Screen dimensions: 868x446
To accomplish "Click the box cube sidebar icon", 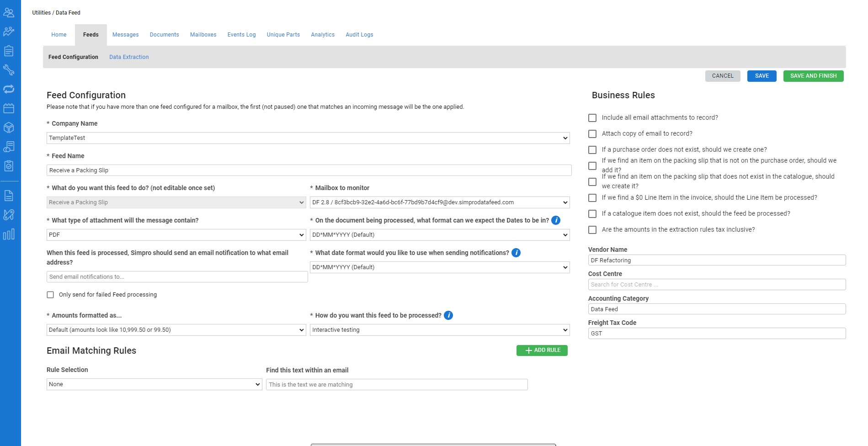I will pyautogui.click(x=9, y=127).
